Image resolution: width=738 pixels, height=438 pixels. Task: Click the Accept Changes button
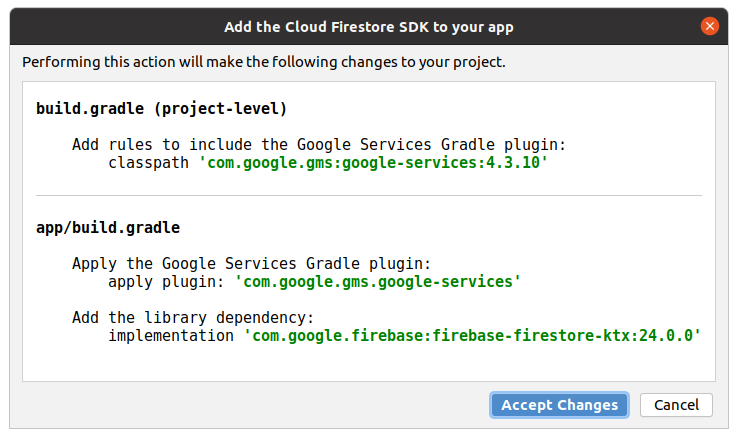(x=559, y=405)
